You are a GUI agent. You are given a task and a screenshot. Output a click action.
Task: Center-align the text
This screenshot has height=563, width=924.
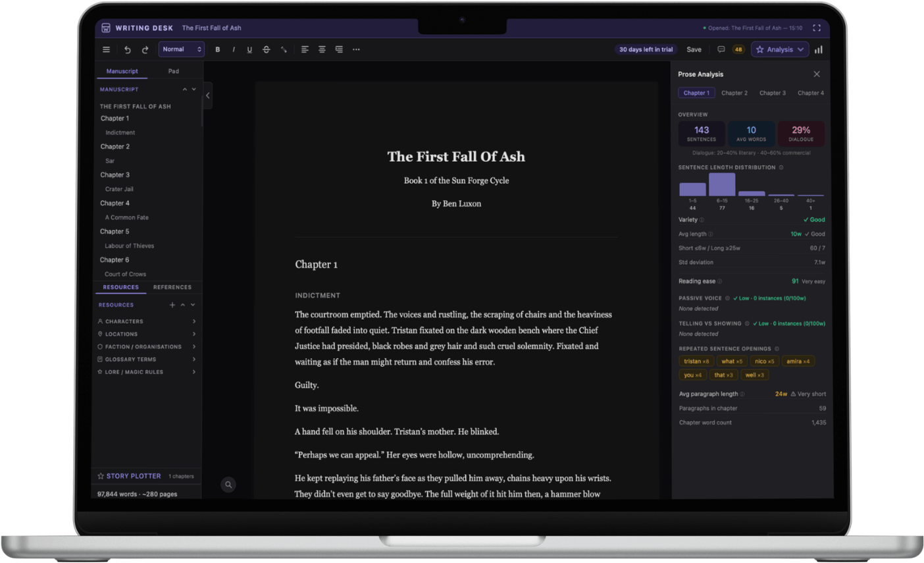pyautogui.click(x=322, y=49)
